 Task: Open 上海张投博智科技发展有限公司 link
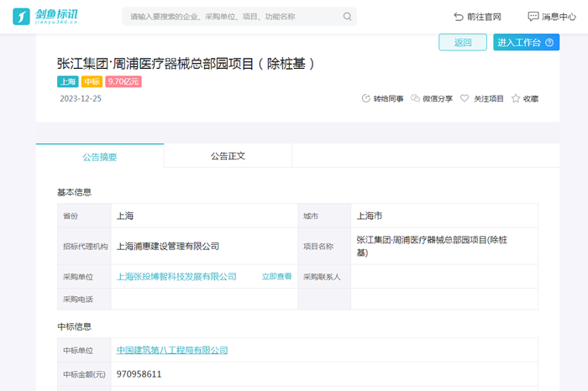[176, 277]
